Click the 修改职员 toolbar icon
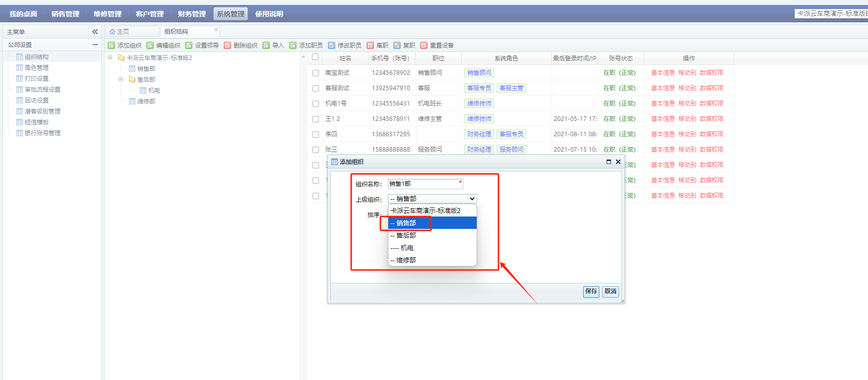Viewport: 868px width, 380px height. point(332,46)
